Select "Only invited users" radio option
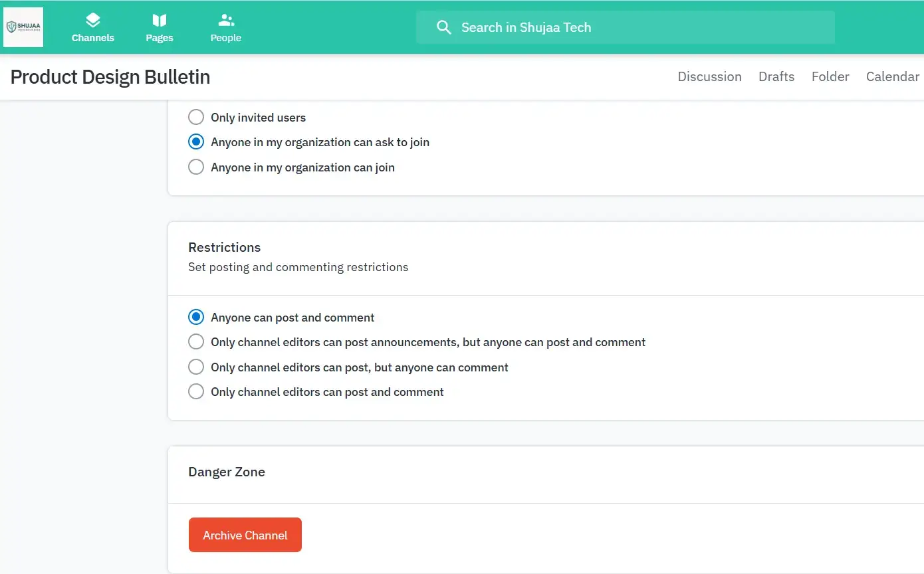Screen dimensions: 924x574 (196, 118)
